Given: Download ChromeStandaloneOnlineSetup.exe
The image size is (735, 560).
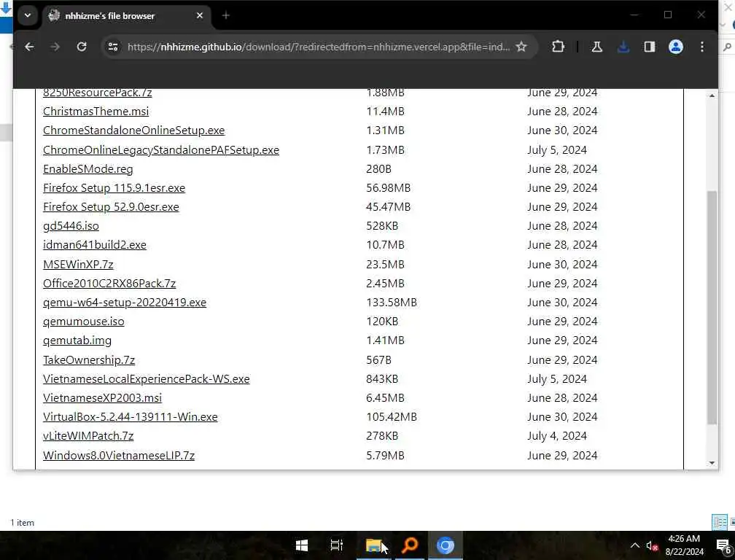Looking at the screenshot, I should 133,131.
